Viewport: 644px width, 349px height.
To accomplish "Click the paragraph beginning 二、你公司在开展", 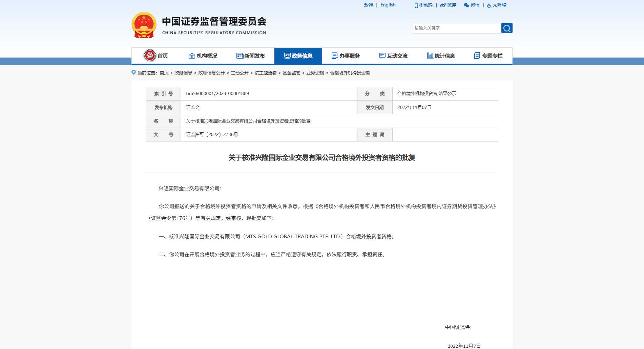I will (x=273, y=254).
